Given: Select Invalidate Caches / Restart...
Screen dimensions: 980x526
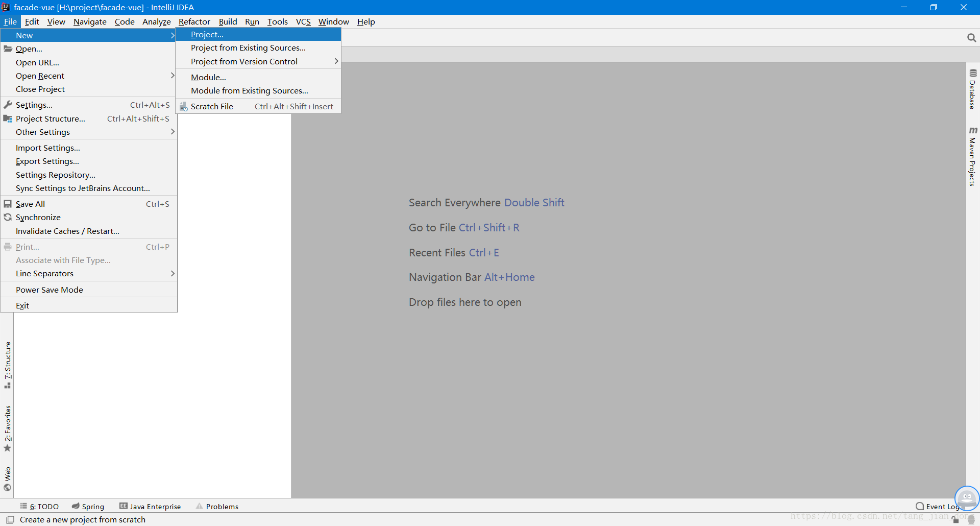Looking at the screenshot, I should (89, 231).
